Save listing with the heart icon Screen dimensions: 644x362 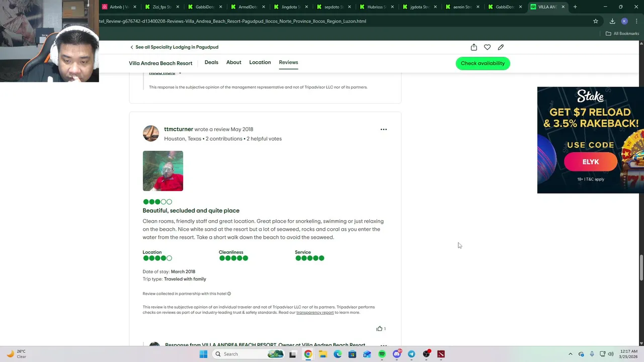487,47
